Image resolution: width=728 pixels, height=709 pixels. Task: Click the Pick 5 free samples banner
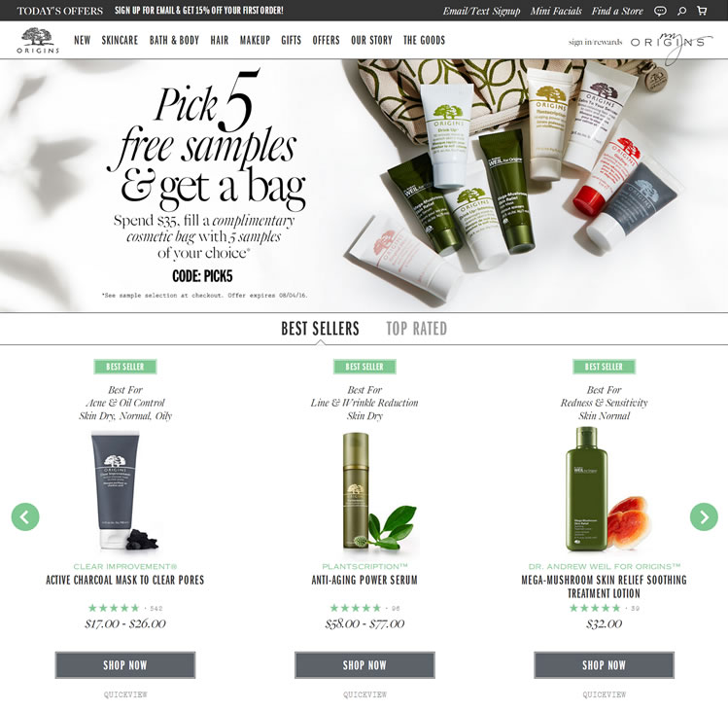(x=364, y=186)
